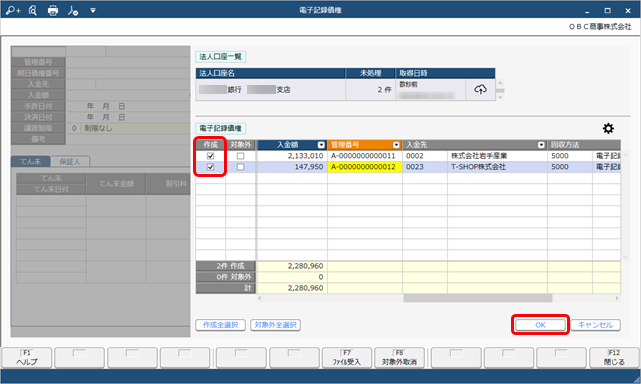Image resolution: width=641 pixels, height=384 pixels.
Task: Click the 対象外 column header
Action: (x=240, y=145)
